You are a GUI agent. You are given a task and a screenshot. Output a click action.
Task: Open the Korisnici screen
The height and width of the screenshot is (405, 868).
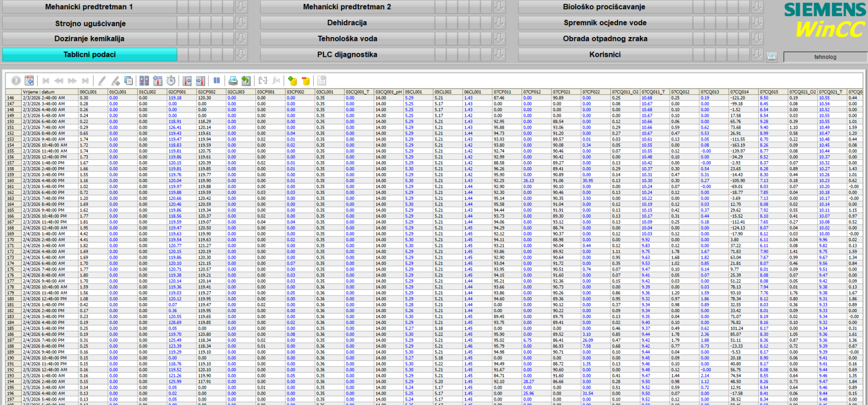point(605,54)
